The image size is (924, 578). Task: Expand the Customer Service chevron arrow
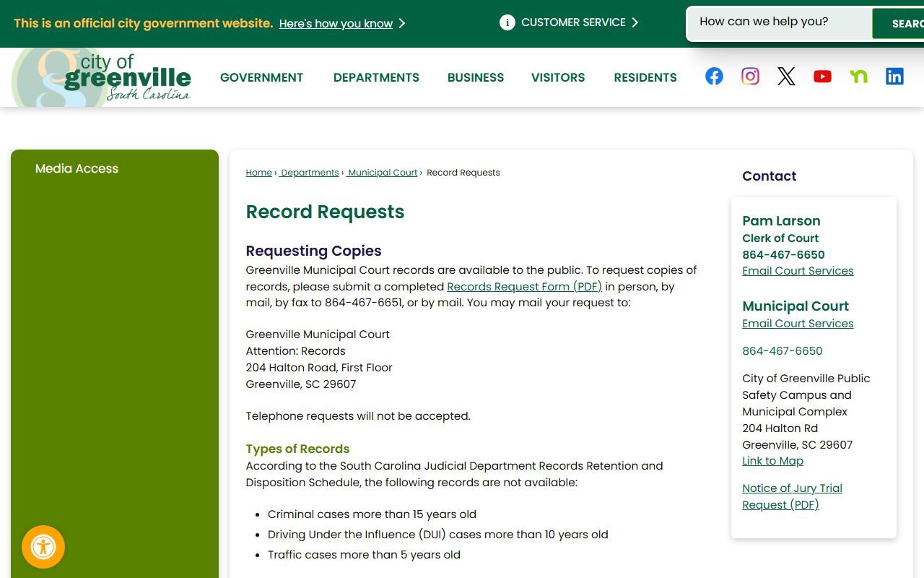coord(635,22)
